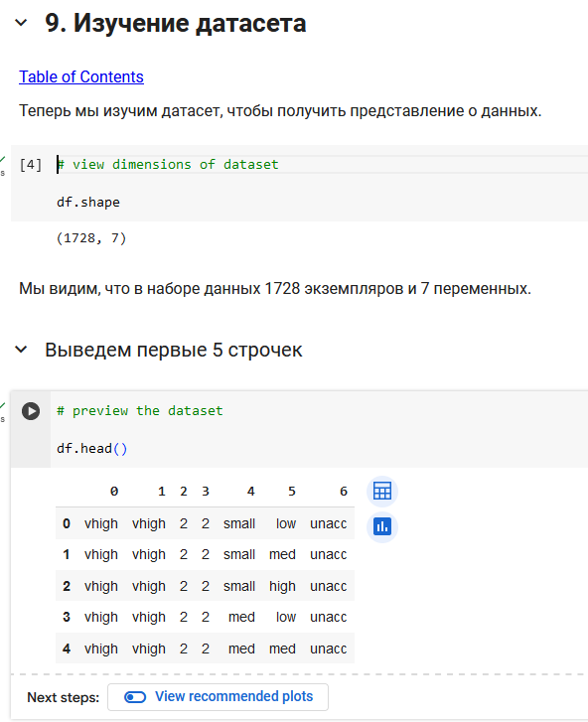588x722 pixels.
Task: Click the '# preview the dataset' comment line
Action: click(139, 411)
